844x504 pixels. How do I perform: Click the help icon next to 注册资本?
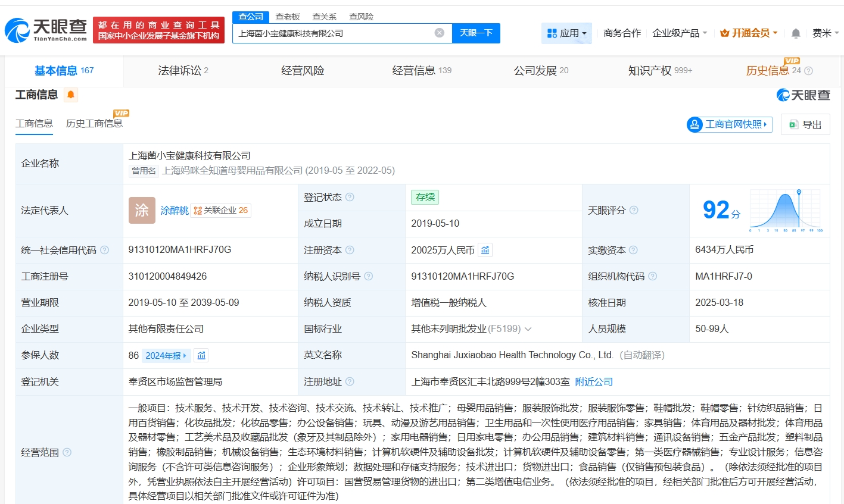349,250
